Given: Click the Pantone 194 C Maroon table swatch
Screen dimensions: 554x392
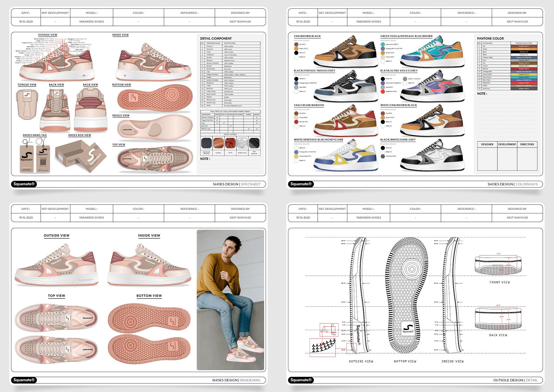Looking at the screenshot, I should (524, 69).
